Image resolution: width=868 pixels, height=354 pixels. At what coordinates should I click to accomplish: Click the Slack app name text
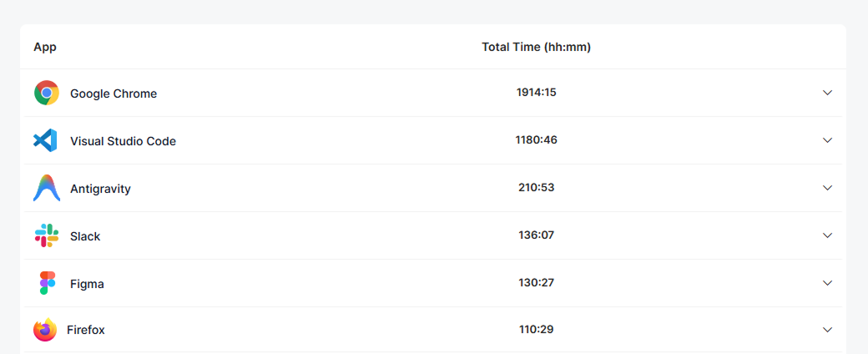85,236
